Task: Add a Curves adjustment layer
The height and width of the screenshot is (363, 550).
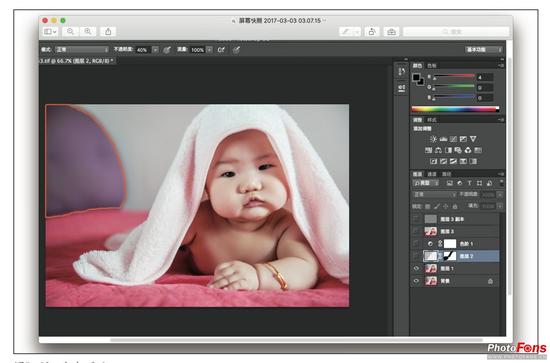Action: (x=453, y=139)
